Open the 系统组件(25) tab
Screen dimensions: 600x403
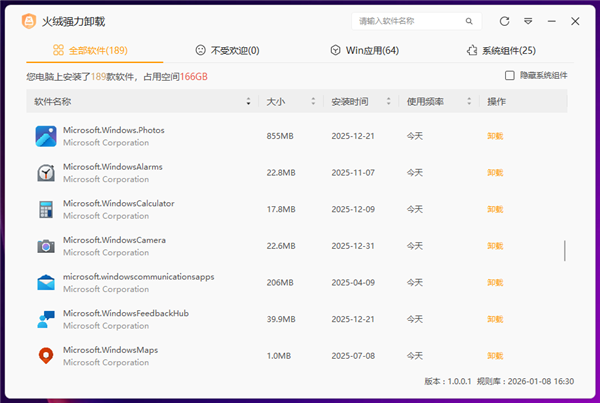501,50
